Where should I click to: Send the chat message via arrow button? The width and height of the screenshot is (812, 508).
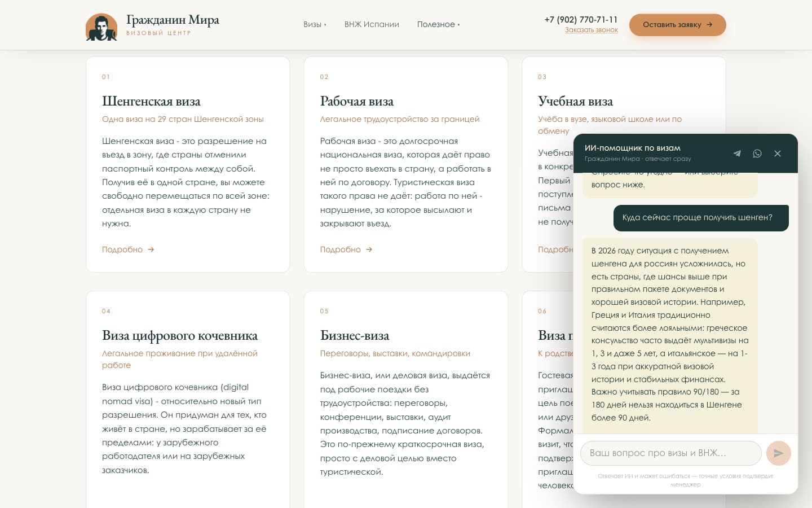779,453
